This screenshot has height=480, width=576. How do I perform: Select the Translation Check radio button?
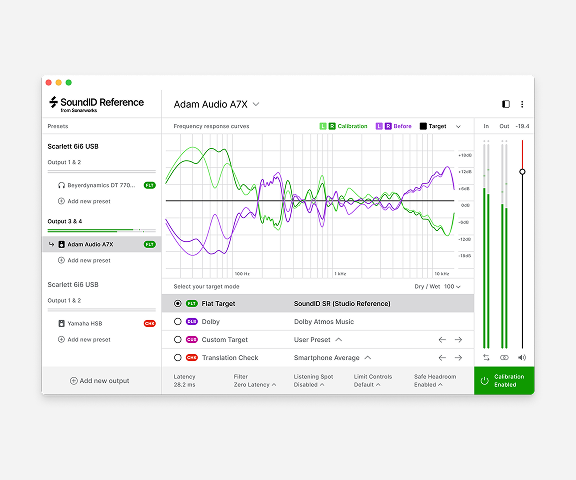[178, 358]
